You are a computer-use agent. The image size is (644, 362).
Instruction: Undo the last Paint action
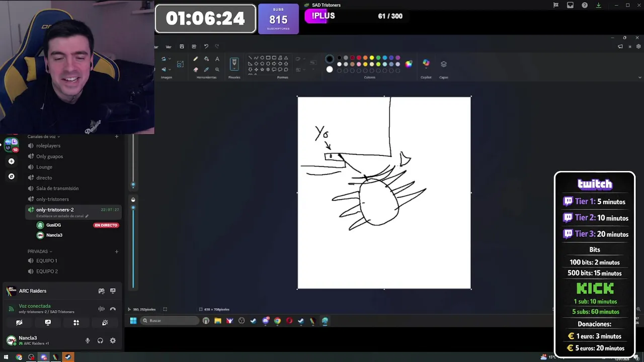pyautogui.click(x=206, y=46)
